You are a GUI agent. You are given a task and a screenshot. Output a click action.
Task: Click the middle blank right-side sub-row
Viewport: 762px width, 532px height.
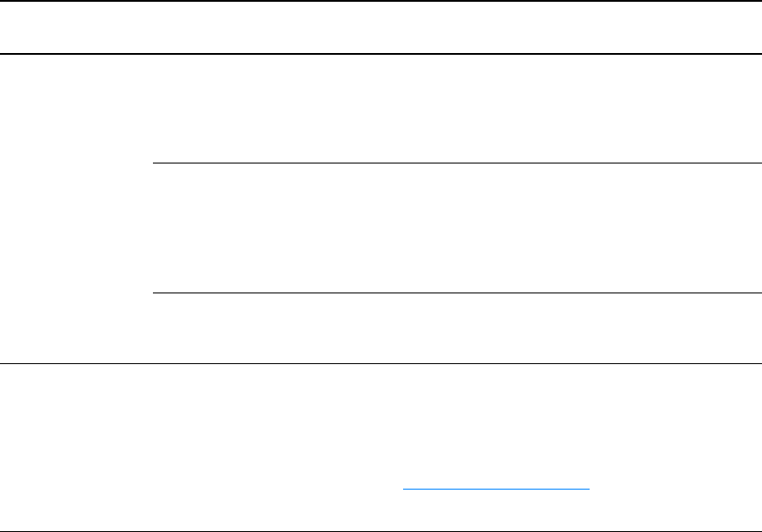pos(457,228)
